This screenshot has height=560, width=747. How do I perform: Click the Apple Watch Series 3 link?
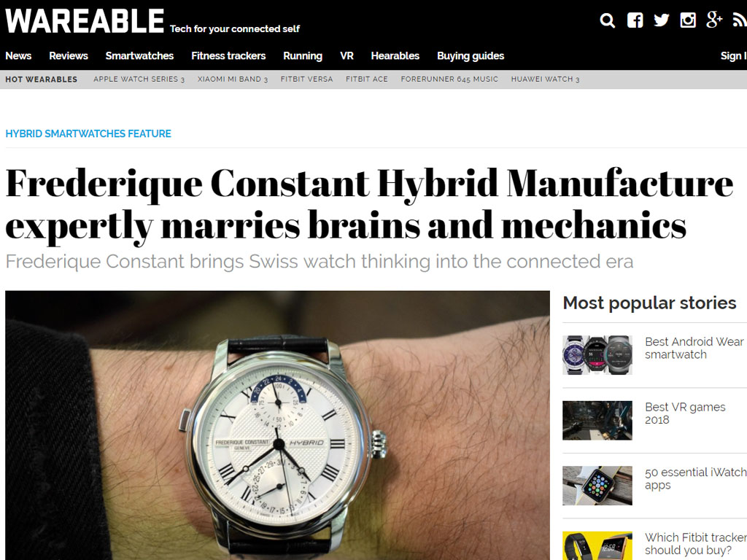pos(139,79)
